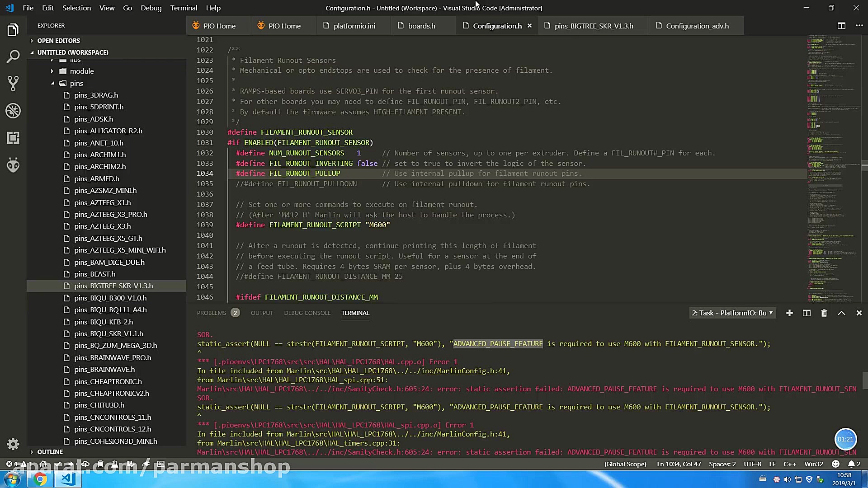Open the Debug view icon
This screenshot has height=488, width=868.
[x=13, y=111]
